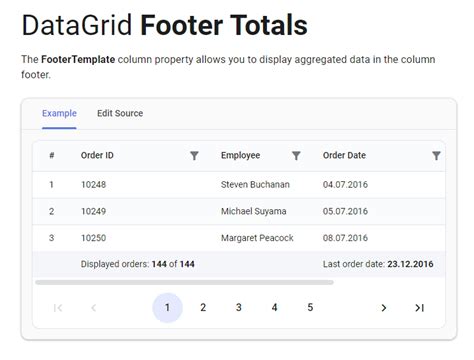
Task: Click the horizontal scrollbar under the grid
Action: tap(184, 282)
